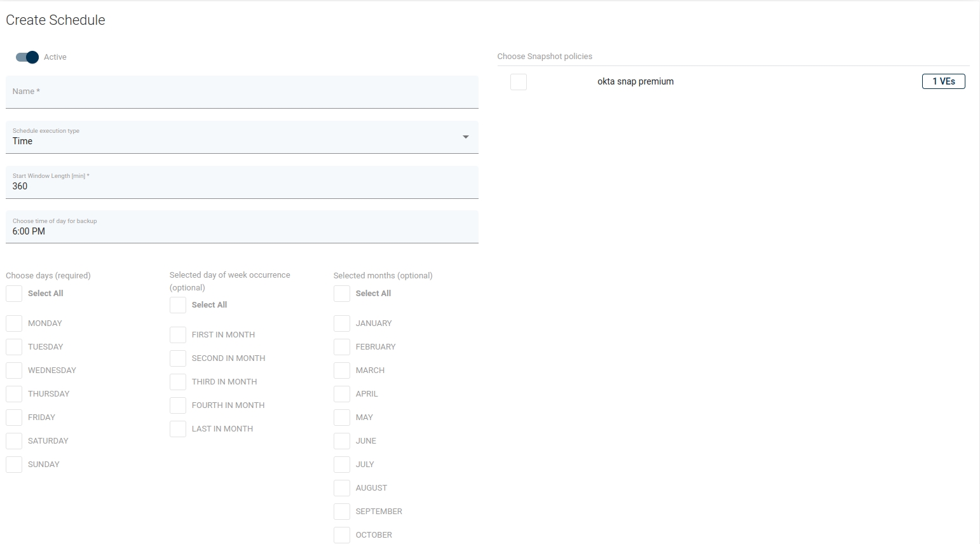Click the 1 VEs badge button

(x=943, y=81)
